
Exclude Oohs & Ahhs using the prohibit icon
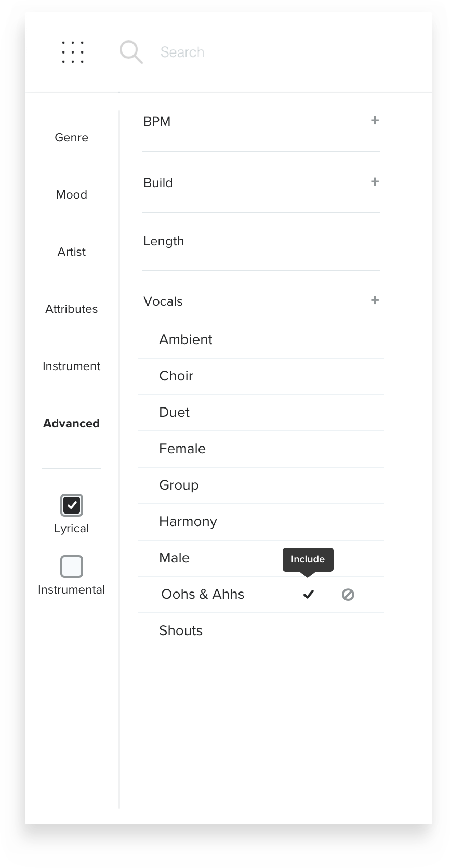coord(348,594)
